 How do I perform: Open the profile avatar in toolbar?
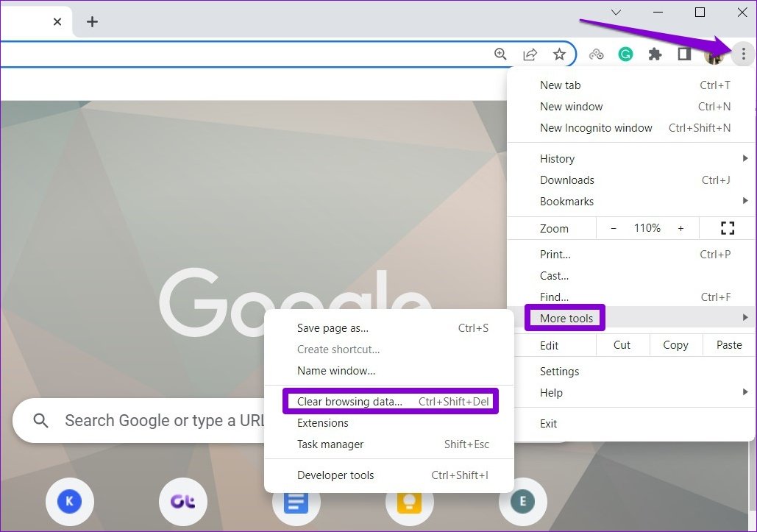point(714,54)
